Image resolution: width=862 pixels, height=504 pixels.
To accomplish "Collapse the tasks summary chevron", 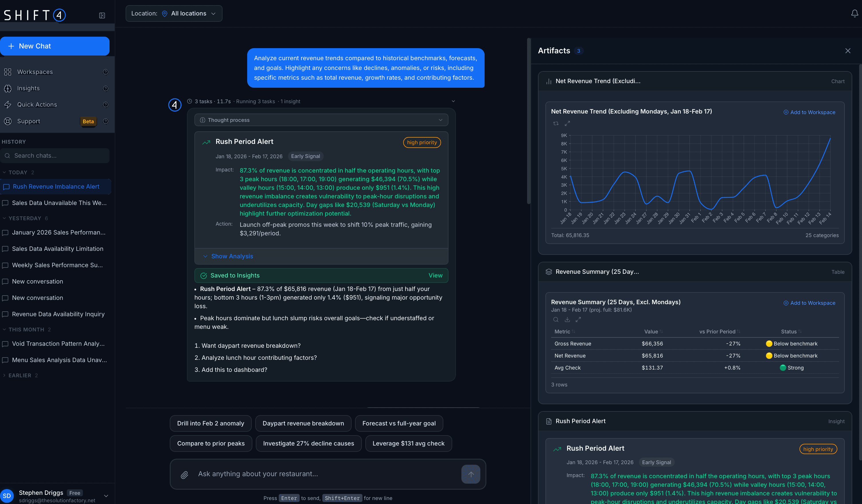I will click(x=453, y=101).
